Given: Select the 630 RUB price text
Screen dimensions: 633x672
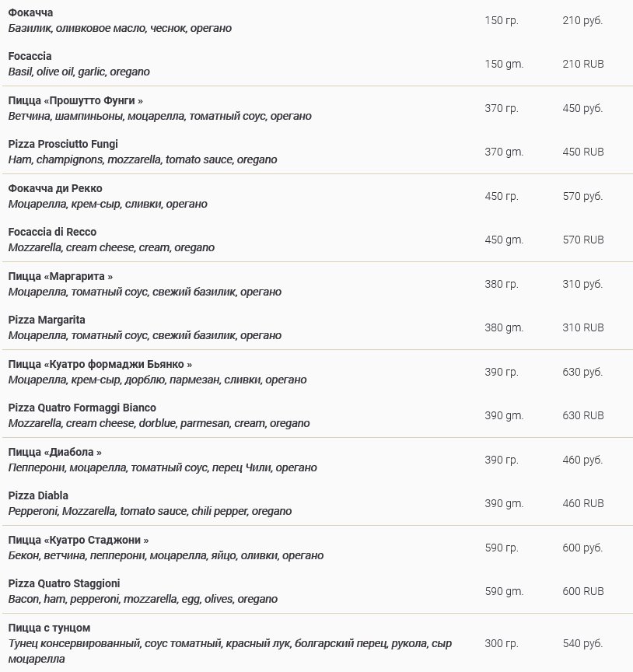Looking at the screenshot, I should (x=582, y=415).
